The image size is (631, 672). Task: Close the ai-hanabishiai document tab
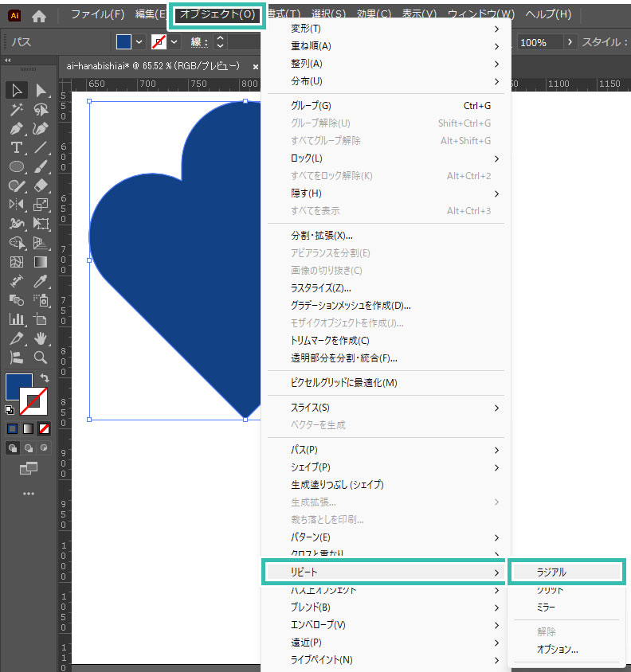(x=256, y=66)
